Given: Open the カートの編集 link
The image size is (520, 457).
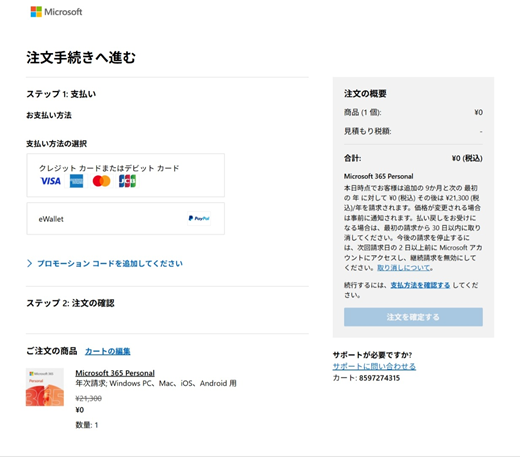Looking at the screenshot, I should tap(108, 351).
